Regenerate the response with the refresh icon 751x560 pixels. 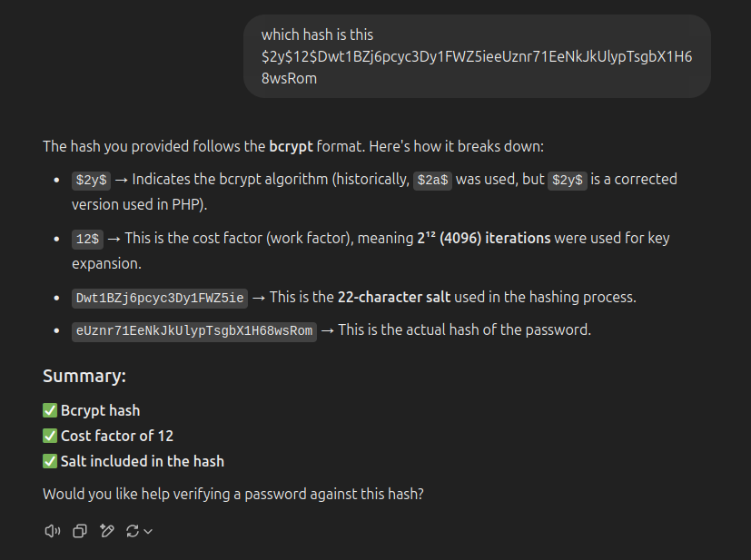(133, 531)
